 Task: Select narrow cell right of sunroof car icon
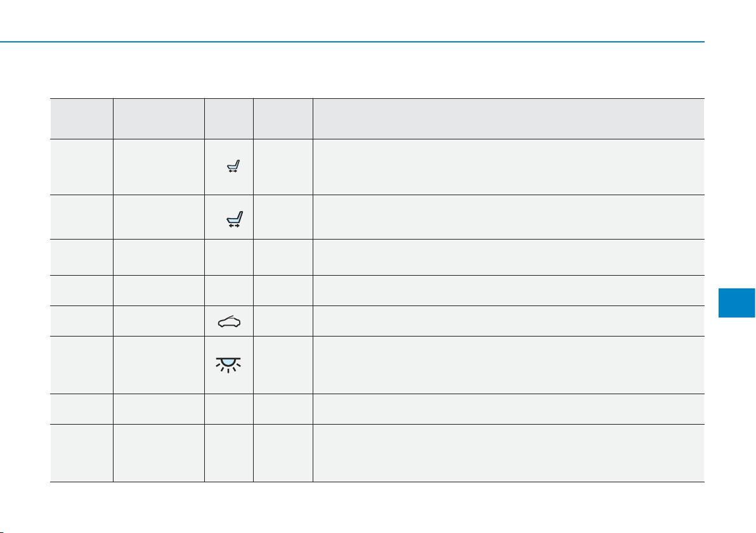[x=283, y=321]
